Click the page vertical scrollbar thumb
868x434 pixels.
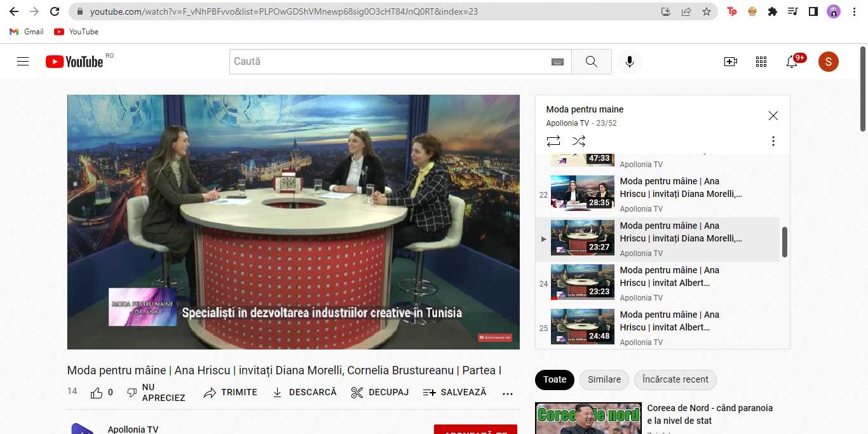[x=863, y=89]
